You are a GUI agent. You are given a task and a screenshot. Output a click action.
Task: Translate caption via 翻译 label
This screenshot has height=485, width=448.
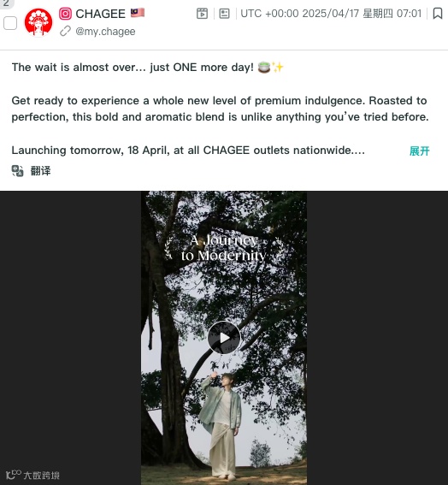point(40,171)
